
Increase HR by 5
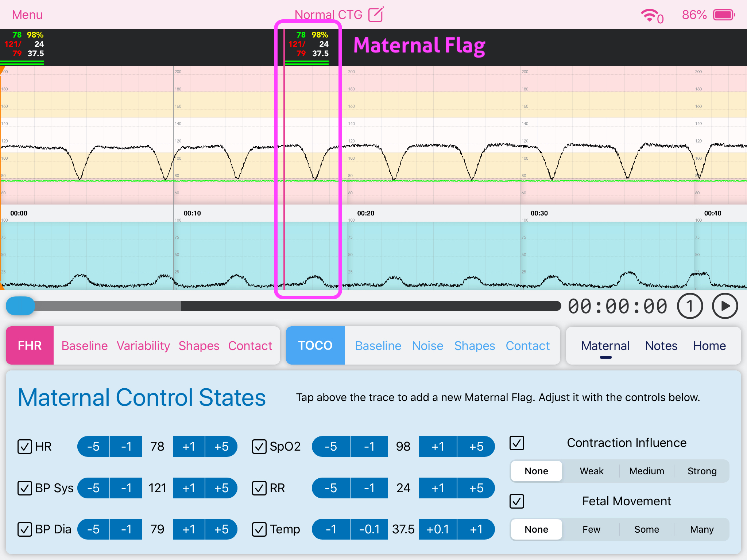(x=221, y=446)
